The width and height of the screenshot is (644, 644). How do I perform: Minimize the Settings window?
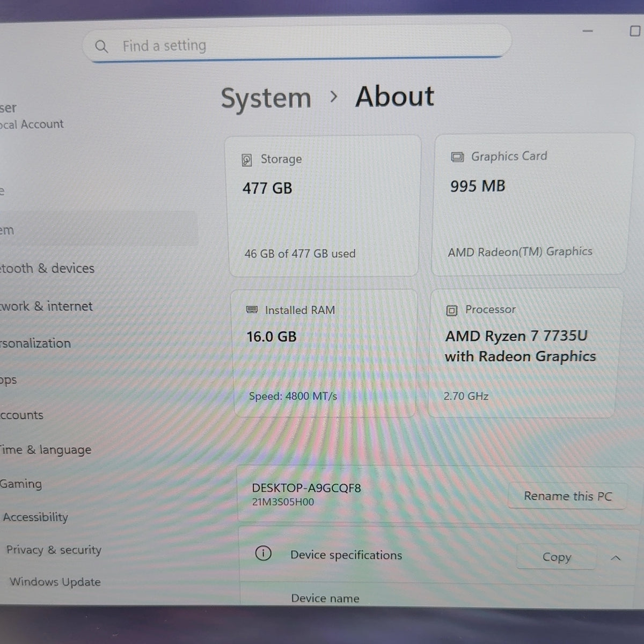[588, 31]
